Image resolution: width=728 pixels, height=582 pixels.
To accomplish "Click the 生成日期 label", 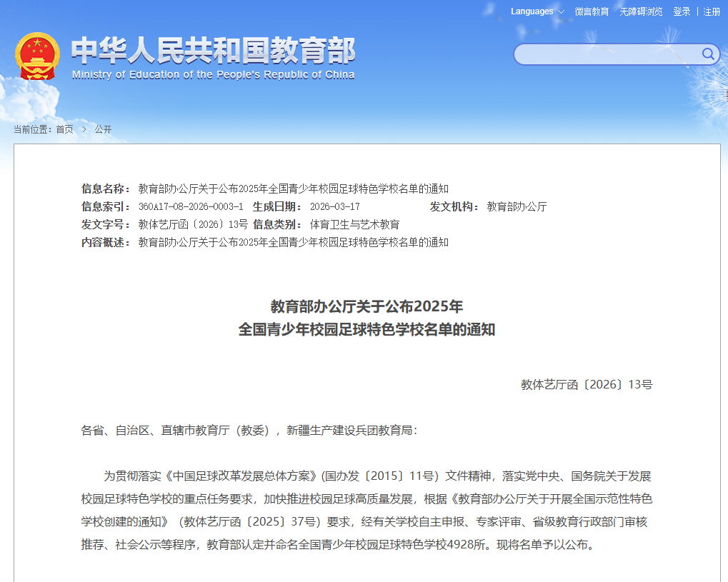I will point(277,206).
